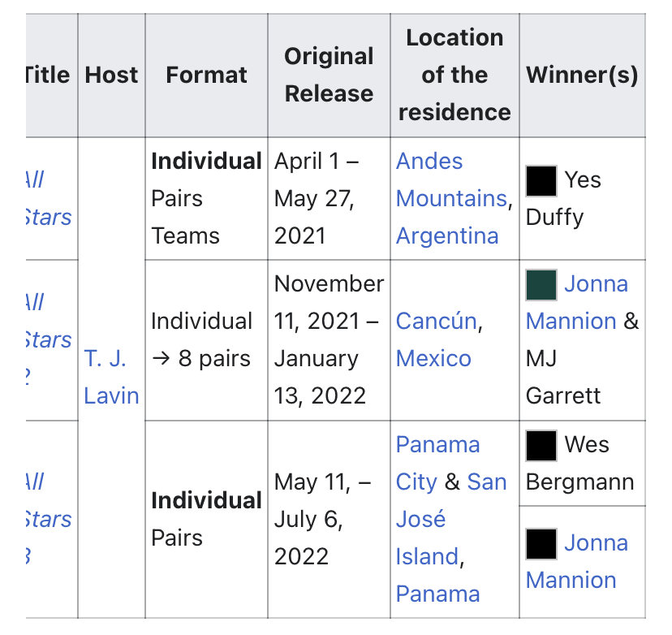Click the Location of the residence header
This screenshot has width=672, height=635.
454,75
